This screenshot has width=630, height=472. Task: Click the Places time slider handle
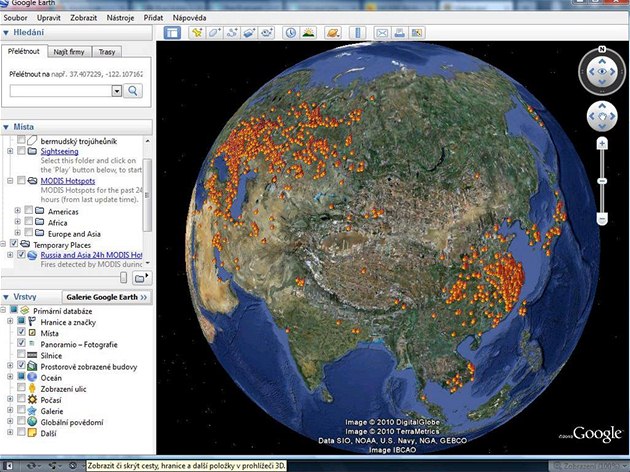coord(124,278)
